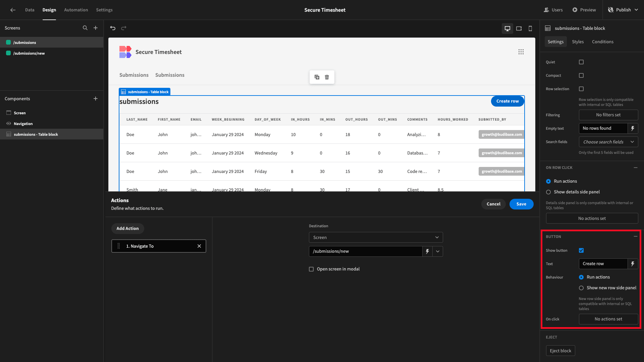Open the Data tab
The width and height of the screenshot is (644, 362).
[x=30, y=10]
